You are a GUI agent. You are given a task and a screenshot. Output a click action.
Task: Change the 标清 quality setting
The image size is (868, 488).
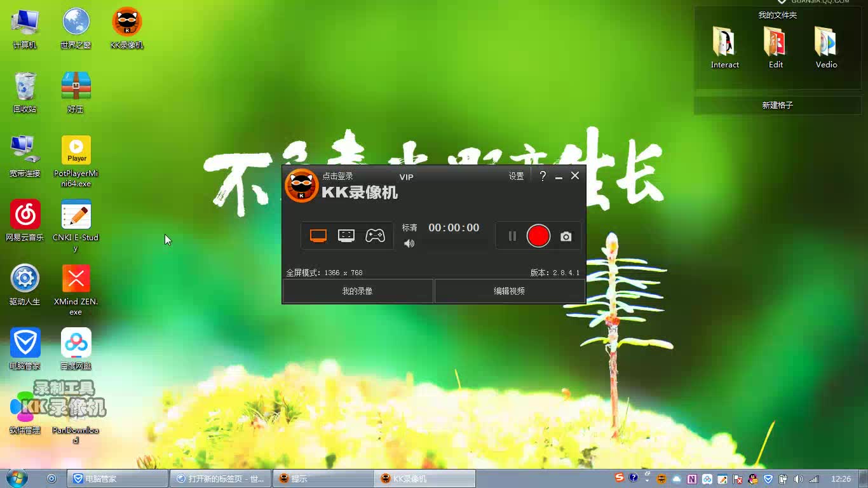(x=410, y=227)
